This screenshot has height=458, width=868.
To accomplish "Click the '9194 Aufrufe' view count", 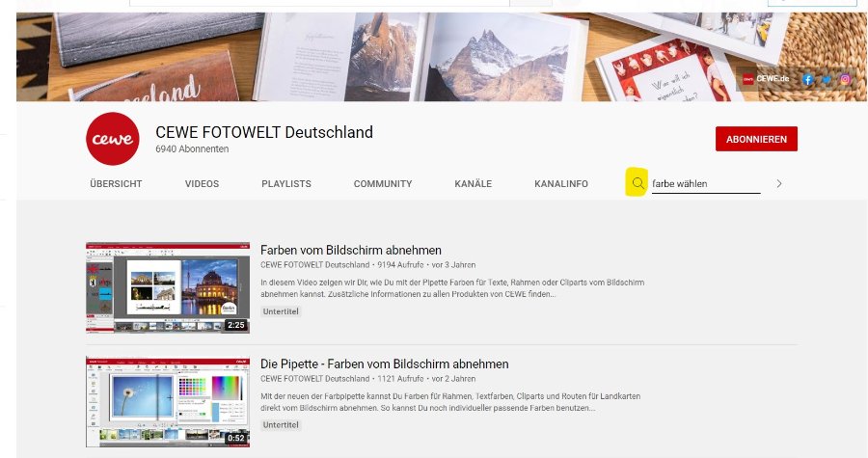I will pyautogui.click(x=401, y=265).
